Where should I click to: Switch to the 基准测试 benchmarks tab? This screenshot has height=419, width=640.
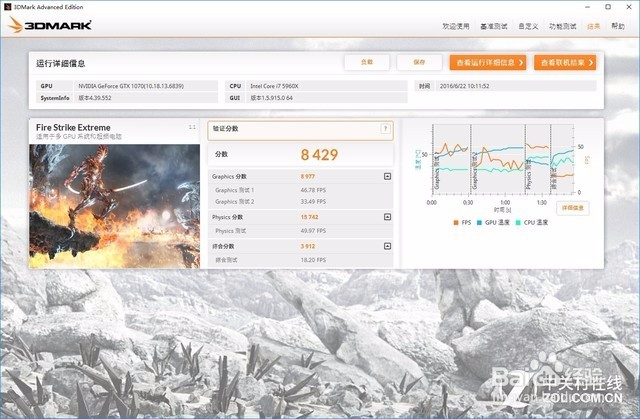(493, 26)
